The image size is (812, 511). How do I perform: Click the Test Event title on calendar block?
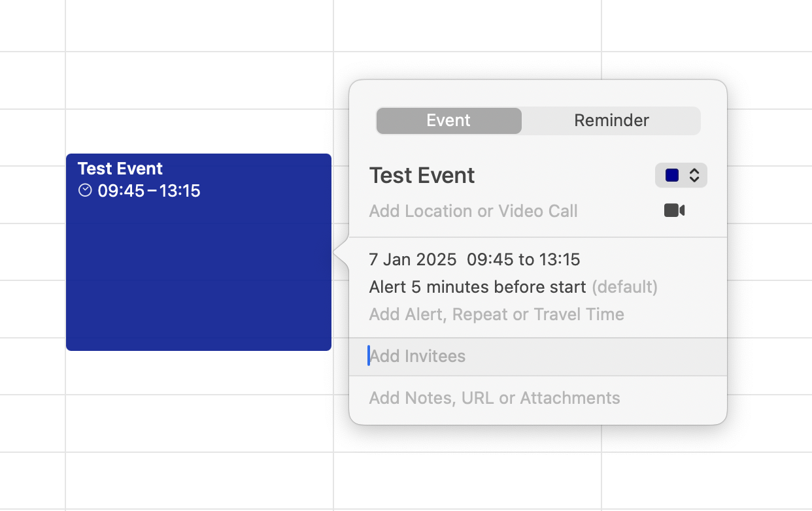pyautogui.click(x=120, y=169)
